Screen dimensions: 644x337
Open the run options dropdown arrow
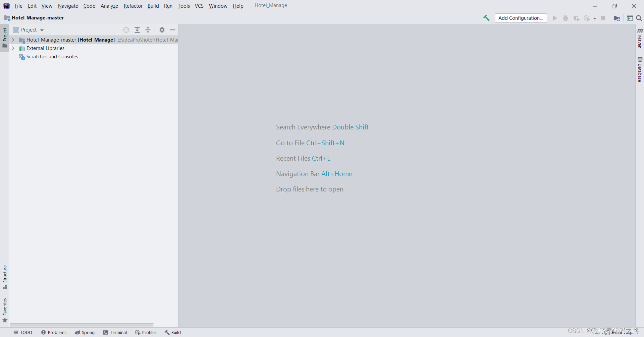[595, 18]
